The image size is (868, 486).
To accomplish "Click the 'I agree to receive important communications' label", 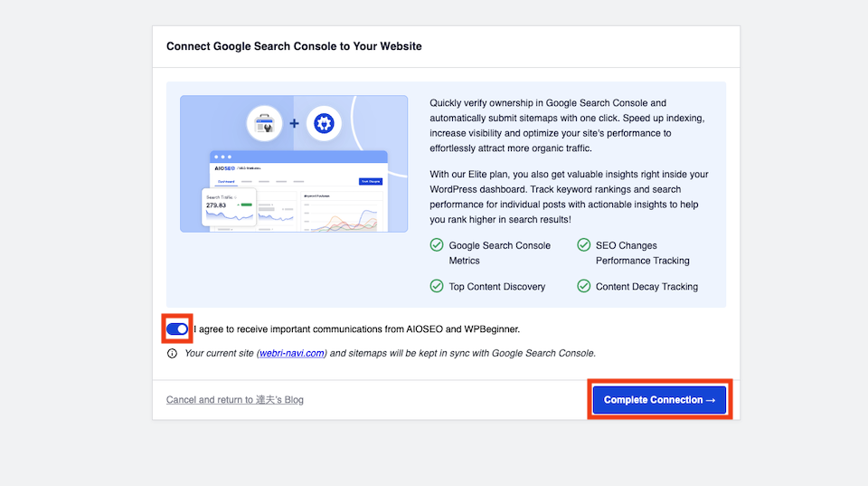I will [x=357, y=329].
